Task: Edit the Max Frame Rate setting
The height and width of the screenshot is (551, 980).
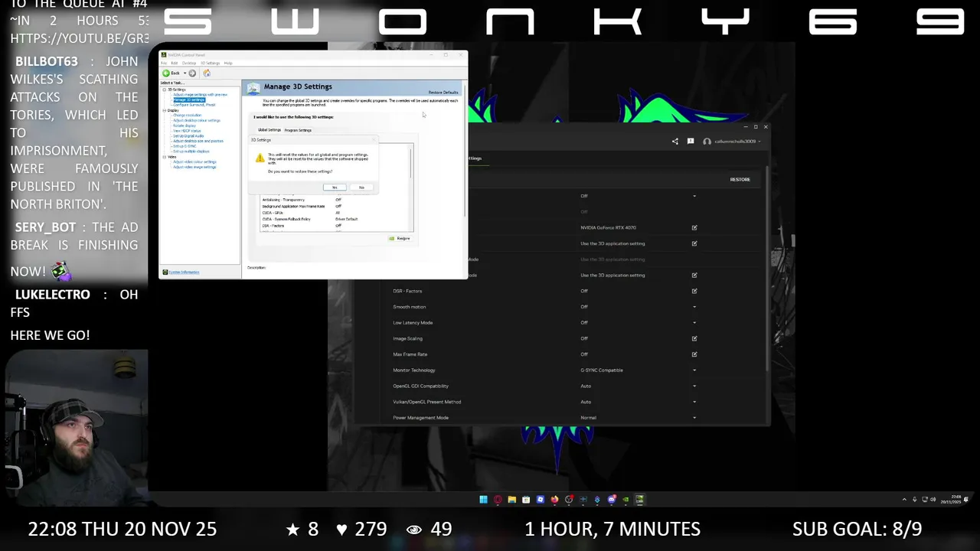Action: tap(694, 354)
